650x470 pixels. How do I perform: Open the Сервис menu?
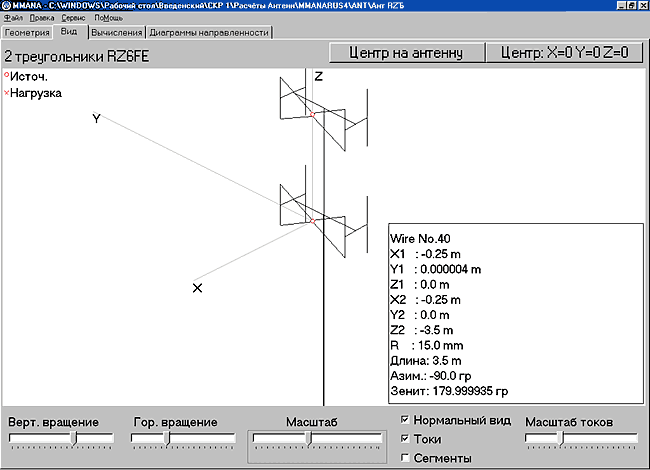coord(73,18)
